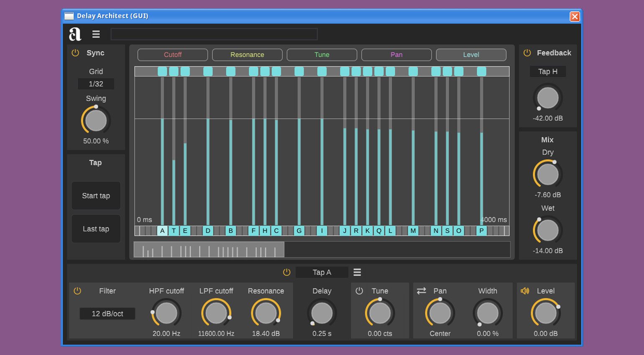
Task: Toggle the Tap A power button
Action: [x=286, y=272]
